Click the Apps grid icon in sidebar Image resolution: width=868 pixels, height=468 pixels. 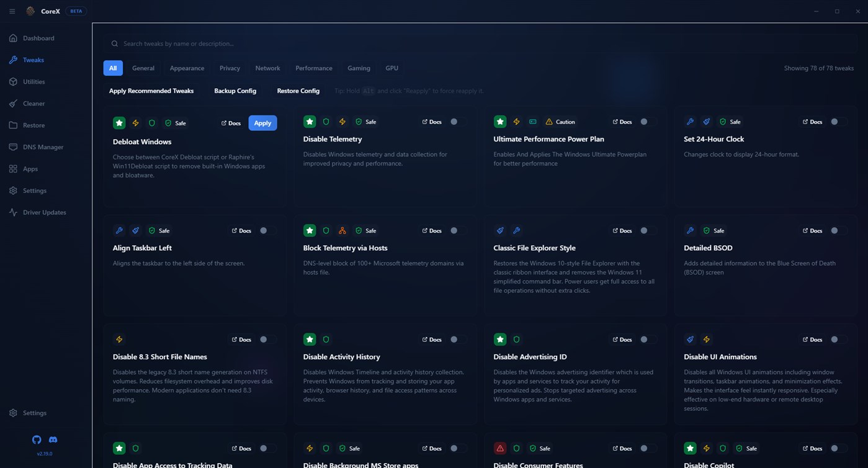pyautogui.click(x=13, y=169)
